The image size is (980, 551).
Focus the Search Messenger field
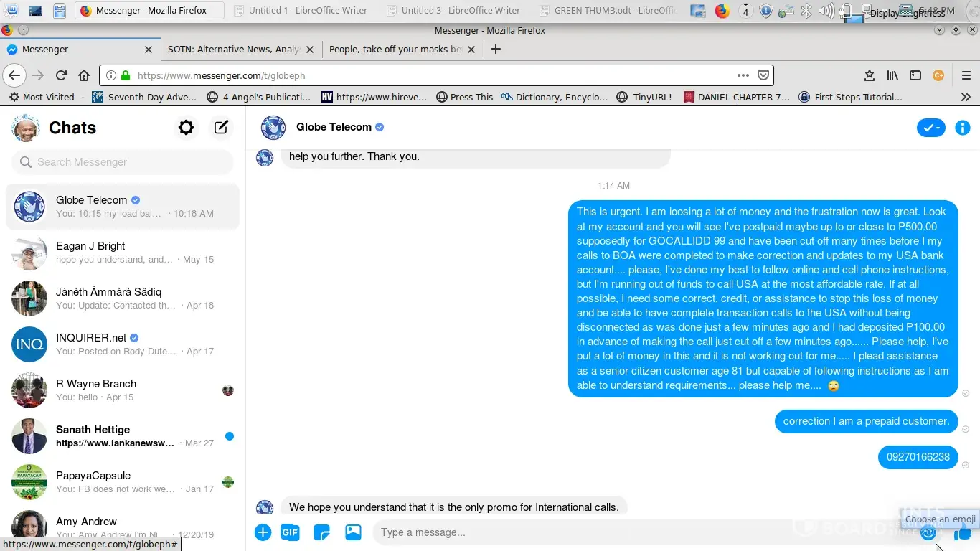point(123,162)
